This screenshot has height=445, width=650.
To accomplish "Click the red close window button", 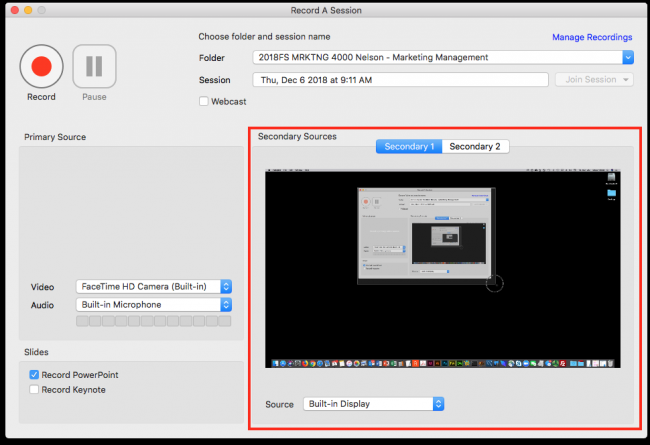I will (x=13, y=12).
